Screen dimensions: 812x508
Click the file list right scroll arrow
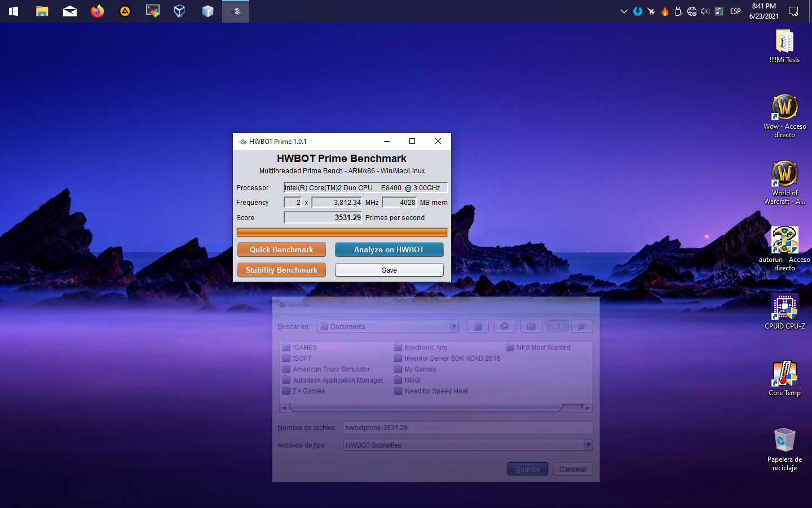coord(588,408)
